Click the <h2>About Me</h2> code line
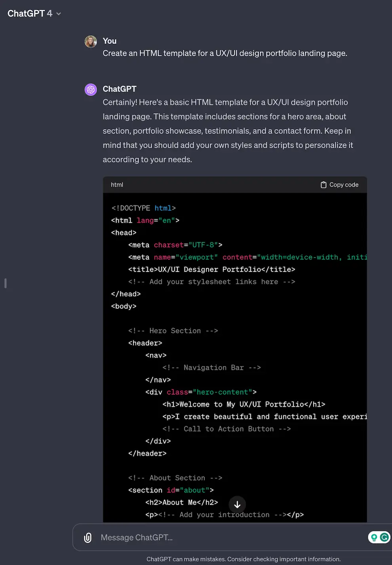 [182, 502]
